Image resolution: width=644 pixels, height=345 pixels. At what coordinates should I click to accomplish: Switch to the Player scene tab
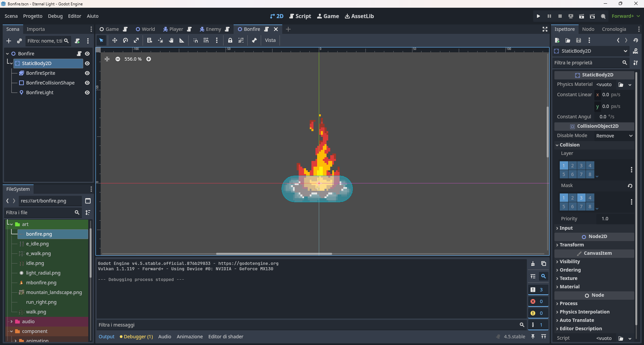coord(177,29)
